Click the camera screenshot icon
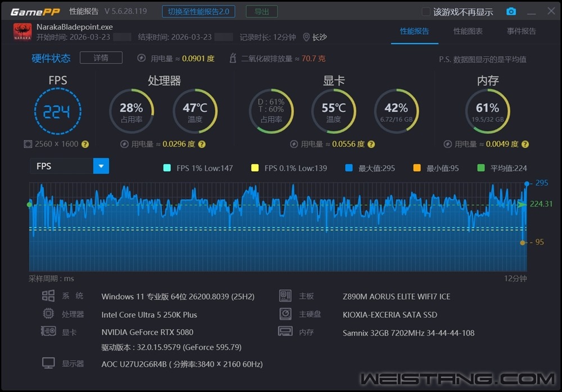Screen dimensions: 562x392 pyautogui.click(x=511, y=12)
